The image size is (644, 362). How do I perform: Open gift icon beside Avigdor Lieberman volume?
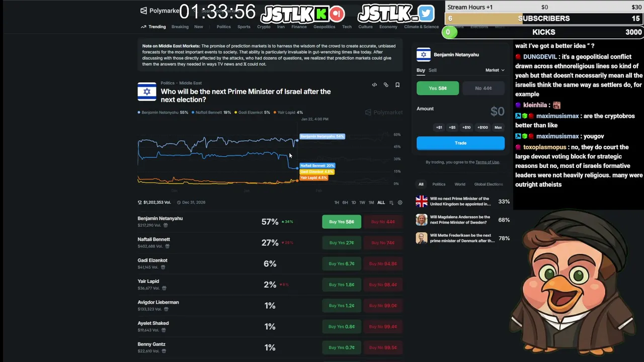pos(166,309)
